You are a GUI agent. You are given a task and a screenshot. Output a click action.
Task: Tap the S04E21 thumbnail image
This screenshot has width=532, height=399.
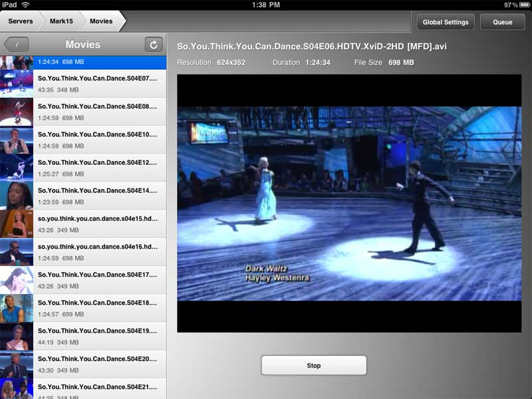17,389
